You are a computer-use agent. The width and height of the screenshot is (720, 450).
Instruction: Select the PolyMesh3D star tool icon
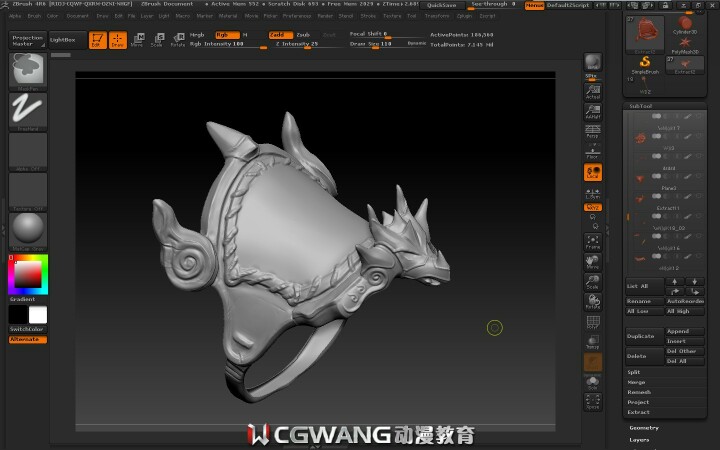[685, 45]
